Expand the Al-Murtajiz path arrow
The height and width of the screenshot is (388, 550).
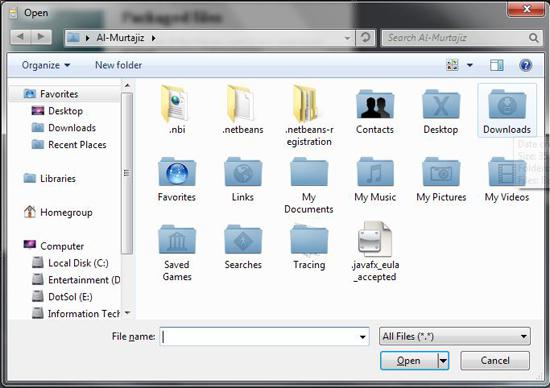tap(154, 38)
